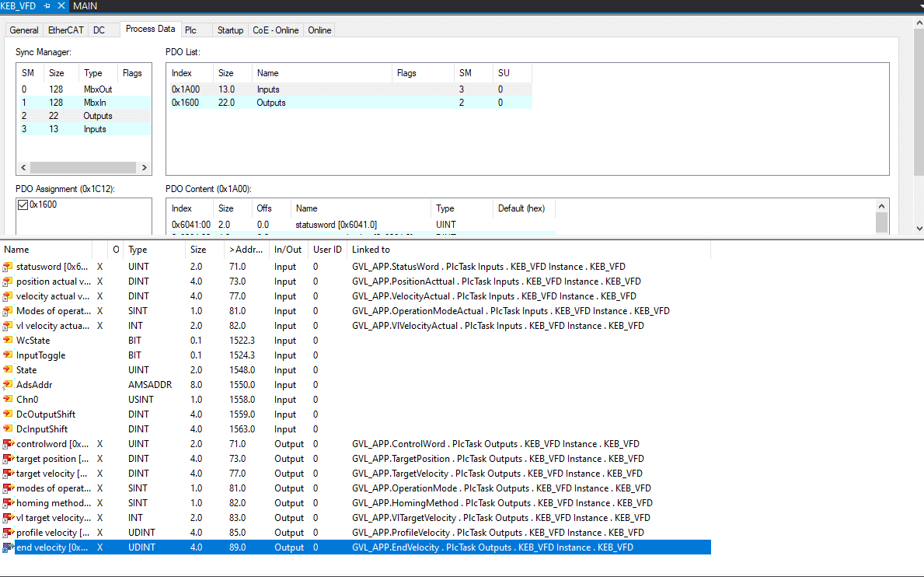Open the General tab
Viewport: 924px width, 577px height.
click(24, 30)
